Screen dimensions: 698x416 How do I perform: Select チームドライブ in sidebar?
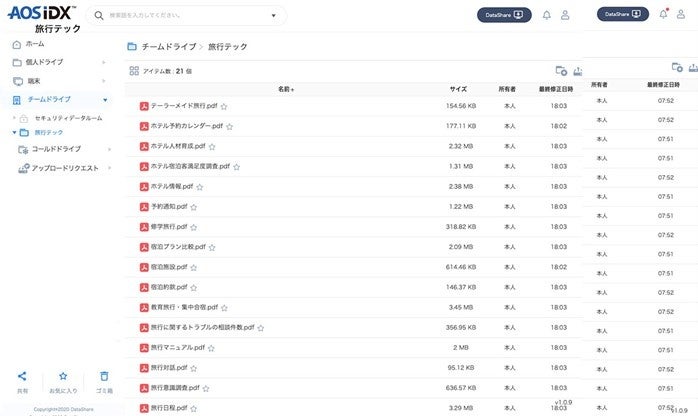(x=49, y=100)
